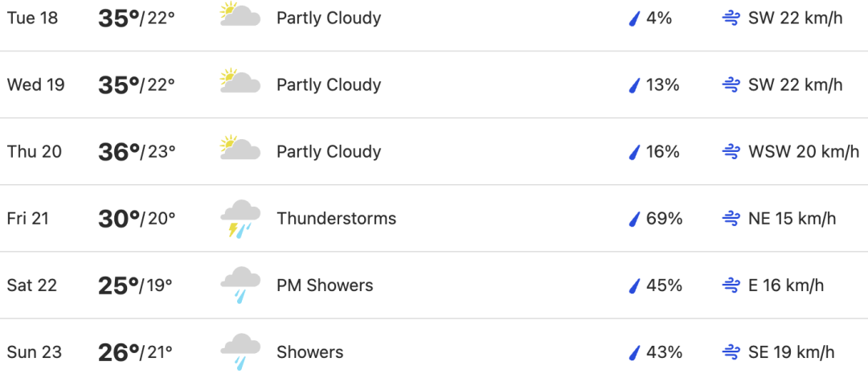Select the PM Showers description

click(325, 286)
